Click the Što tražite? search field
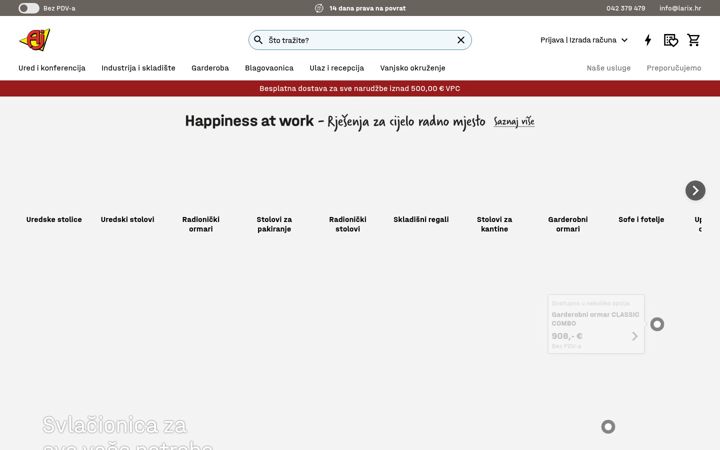This screenshot has height=450, width=720. [360, 40]
